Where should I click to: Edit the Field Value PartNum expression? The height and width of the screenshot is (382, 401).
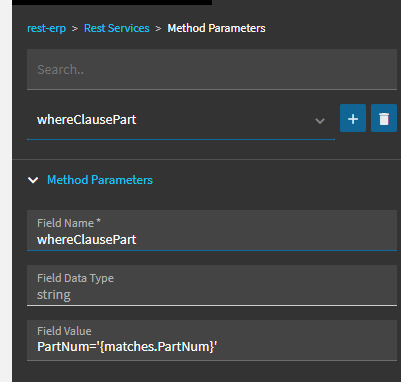pyautogui.click(x=212, y=340)
